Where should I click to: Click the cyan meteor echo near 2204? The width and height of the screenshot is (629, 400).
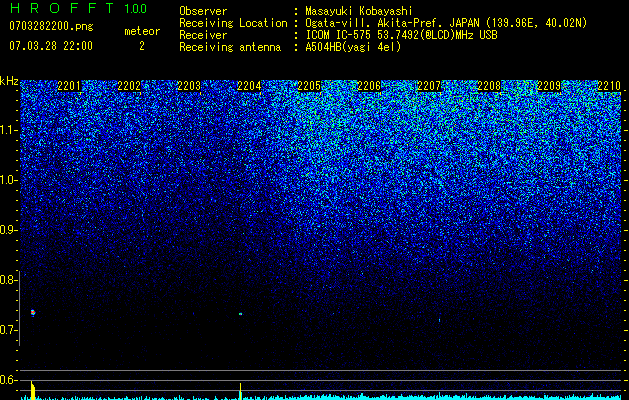(240, 314)
